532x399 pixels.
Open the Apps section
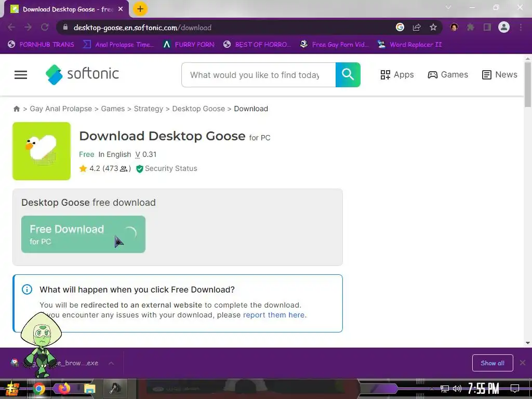click(x=397, y=75)
